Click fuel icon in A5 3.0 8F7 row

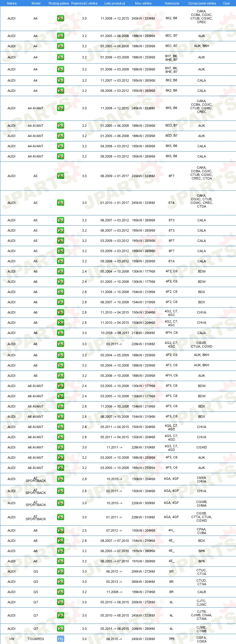pos(61,176)
